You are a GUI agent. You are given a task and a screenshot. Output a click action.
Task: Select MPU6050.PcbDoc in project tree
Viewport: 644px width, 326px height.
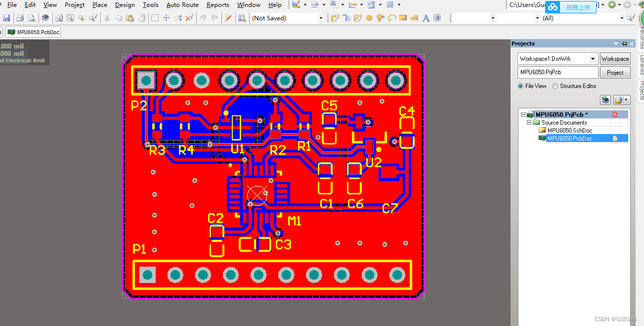[569, 138]
